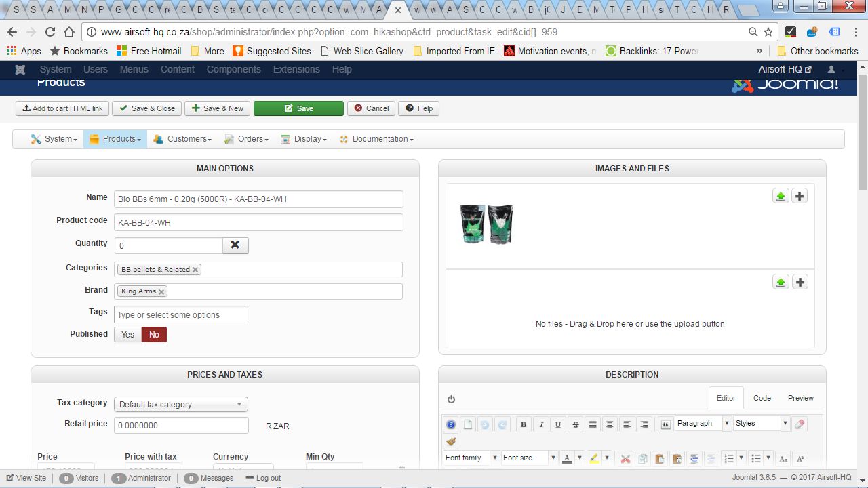This screenshot has width=868, height=488.
Task: Justify text with the justify icon
Action: 593,424
